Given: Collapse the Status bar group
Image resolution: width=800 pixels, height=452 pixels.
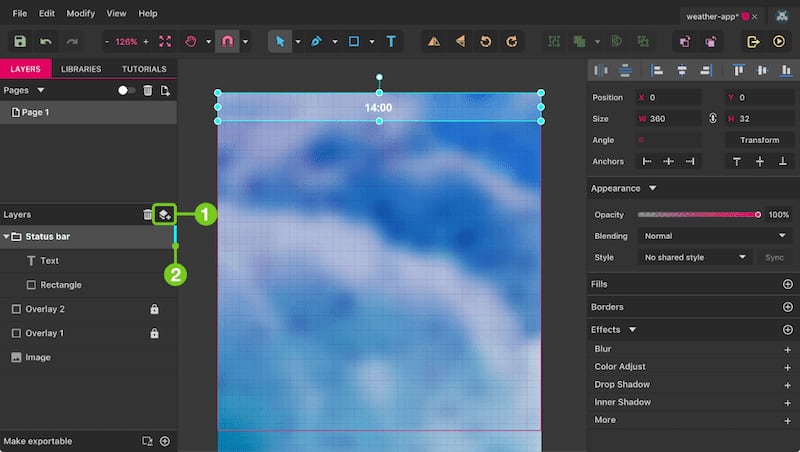Looking at the screenshot, I should tap(6, 237).
